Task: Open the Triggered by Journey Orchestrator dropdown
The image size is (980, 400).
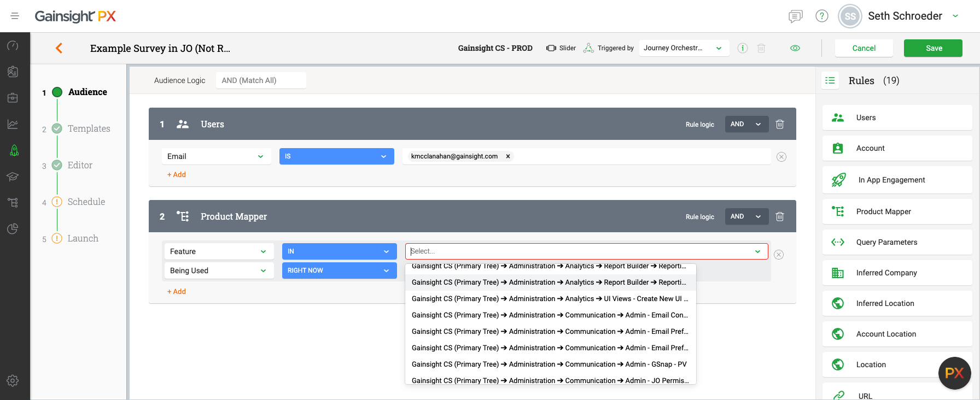Action: 684,48
